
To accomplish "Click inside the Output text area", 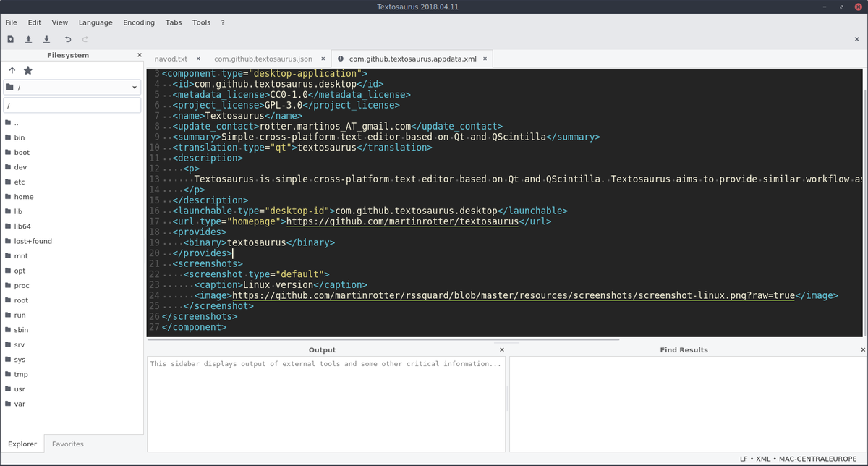I will pos(326,404).
